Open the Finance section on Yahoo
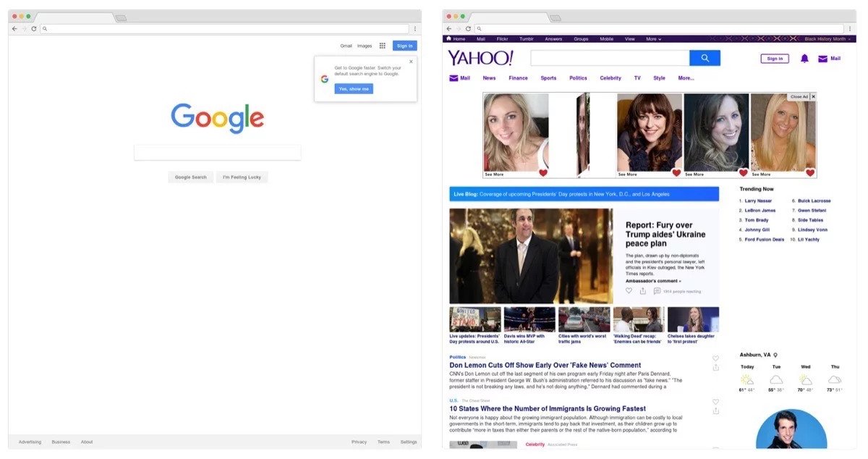Image resolution: width=868 pixels, height=459 pixels. click(518, 78)
